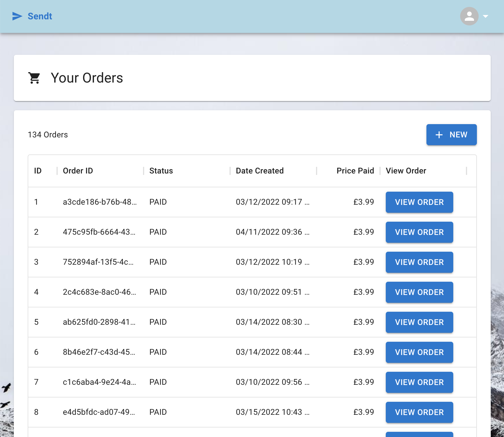
Task: Click the Status column header
Action: (161, 171)
